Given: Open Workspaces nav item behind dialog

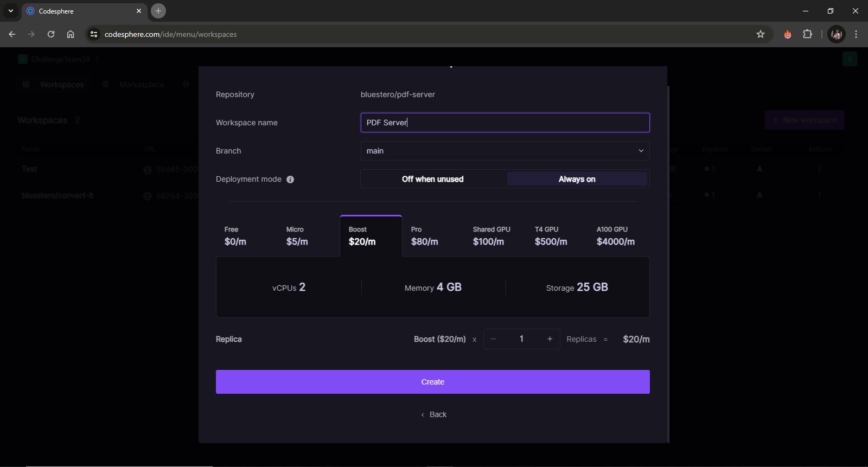Looking at the screenshot, I should click(x=54, y=85).
